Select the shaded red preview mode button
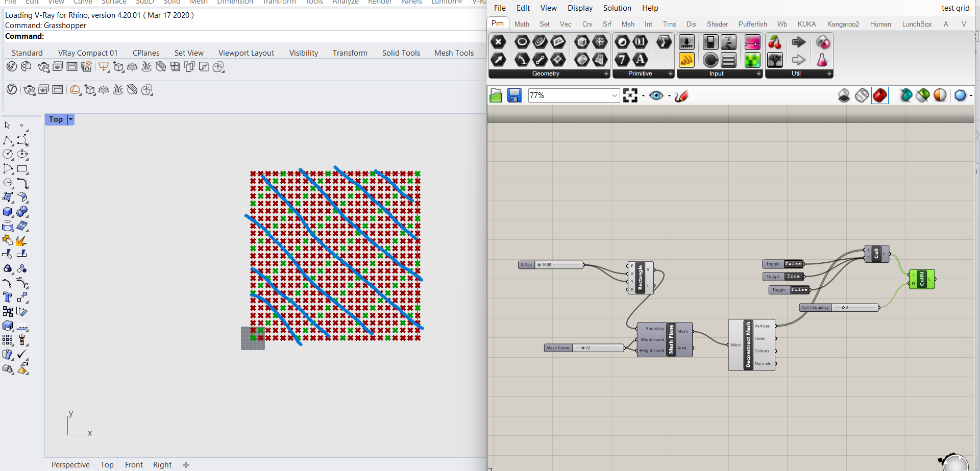 880,95
